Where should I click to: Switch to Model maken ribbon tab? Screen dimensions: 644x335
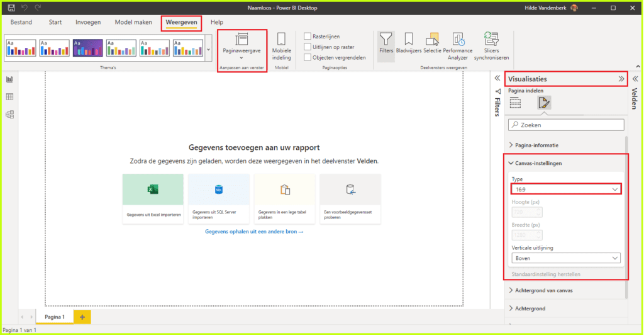133,22
